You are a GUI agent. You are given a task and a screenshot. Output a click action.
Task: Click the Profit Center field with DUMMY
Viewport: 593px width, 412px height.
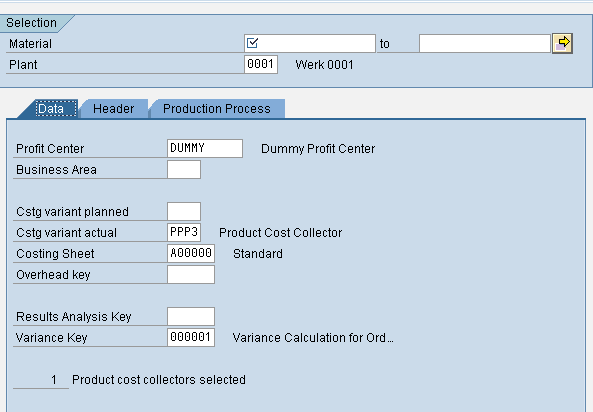tap(205, 148)
